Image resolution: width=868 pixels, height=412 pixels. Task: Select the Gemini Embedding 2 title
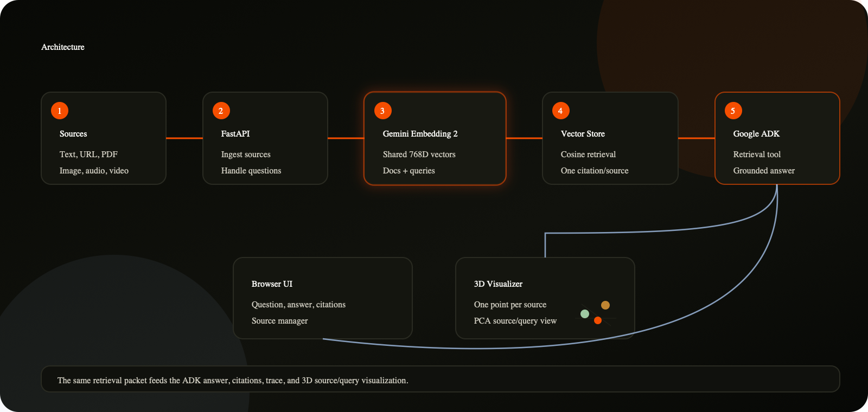tap(420, 134)
